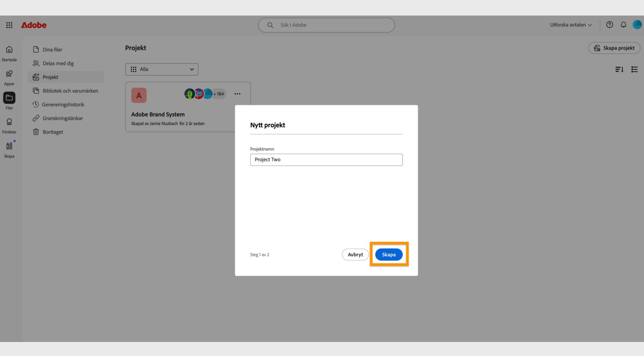Select Projekt in the sidebar
Image resolution: width=644 pixels, height=356 pixels.
pyautogui.click(x=66, y=77)
